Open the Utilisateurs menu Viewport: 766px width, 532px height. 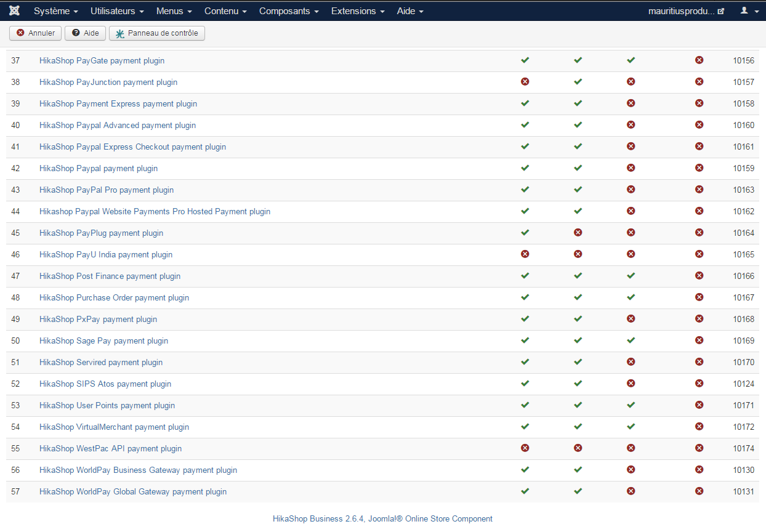point(117,11)
